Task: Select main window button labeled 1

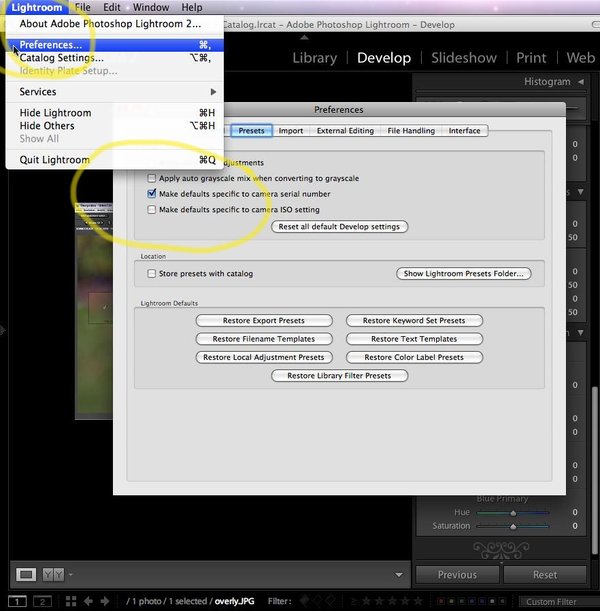Action: click(x=16, y=601)
